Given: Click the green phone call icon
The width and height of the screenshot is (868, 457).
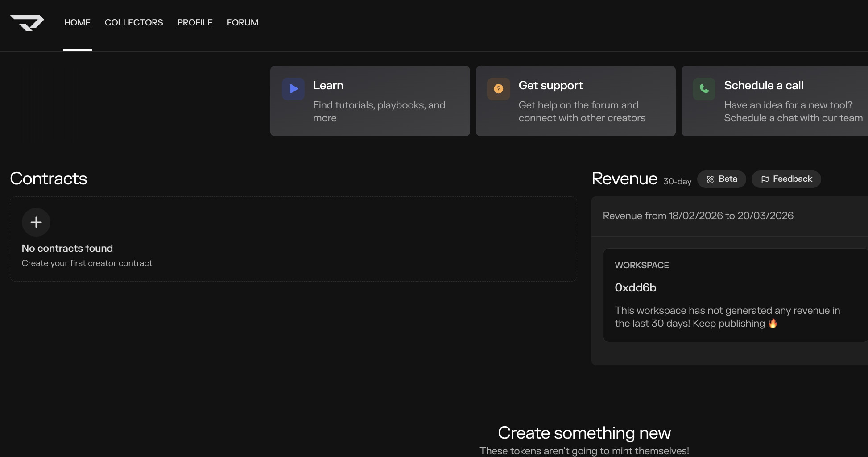Looking at the screenshot, I should [704, 89].
